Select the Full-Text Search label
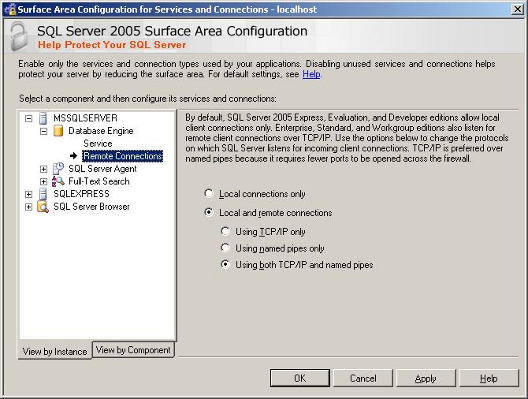Viewport: 528px width, 399px height. click(x=99, y=181)
